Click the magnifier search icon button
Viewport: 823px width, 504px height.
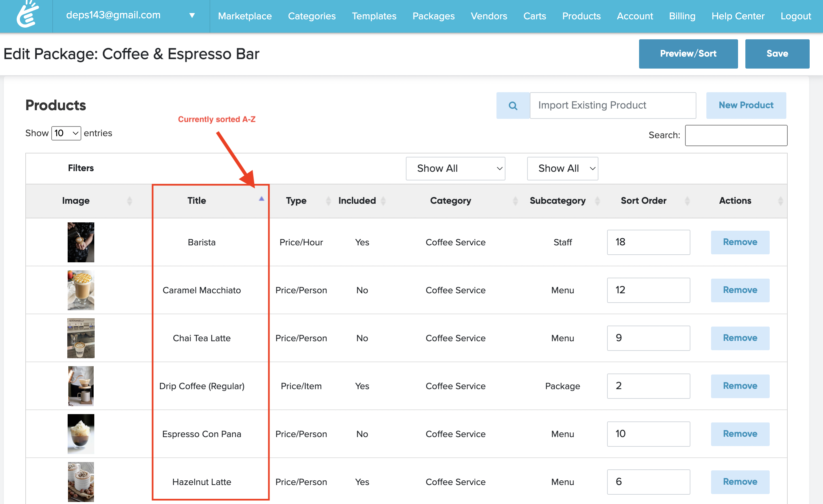click(513, 106)
